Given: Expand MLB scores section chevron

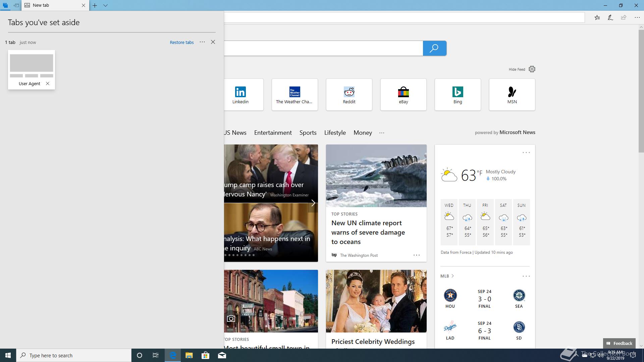Looking at the screenshot, I should (x=452, y=276).
